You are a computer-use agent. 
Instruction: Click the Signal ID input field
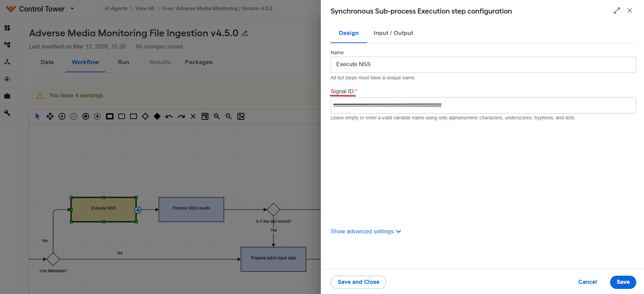(483, 105)
